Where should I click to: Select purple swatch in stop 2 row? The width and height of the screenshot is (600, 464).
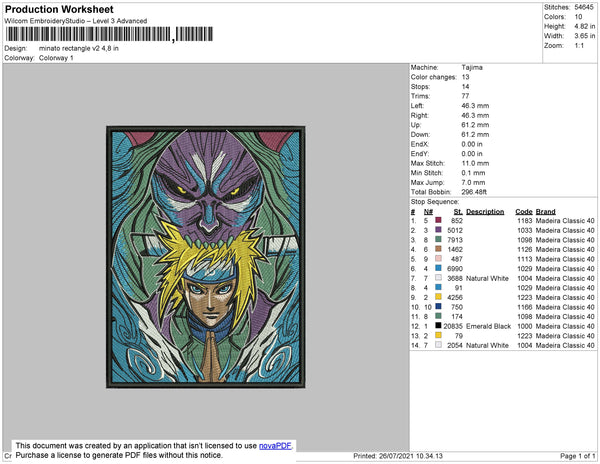pos(438,230)
